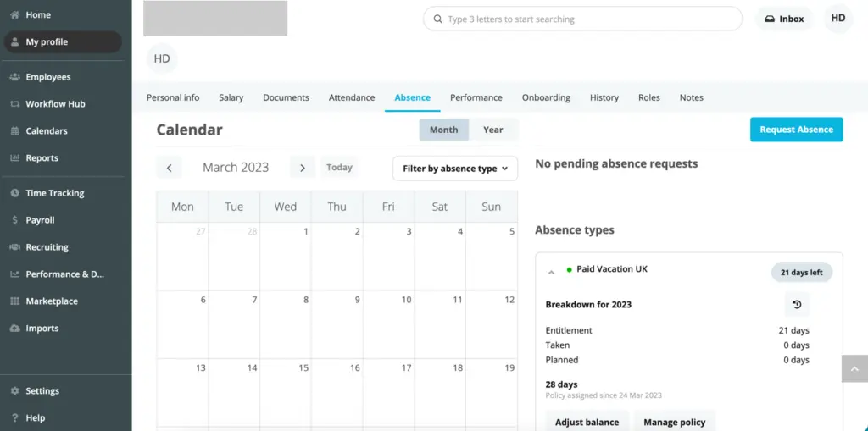Click the balance history icon for 2023
868x431 pixels.
click(x=797, y=305)
